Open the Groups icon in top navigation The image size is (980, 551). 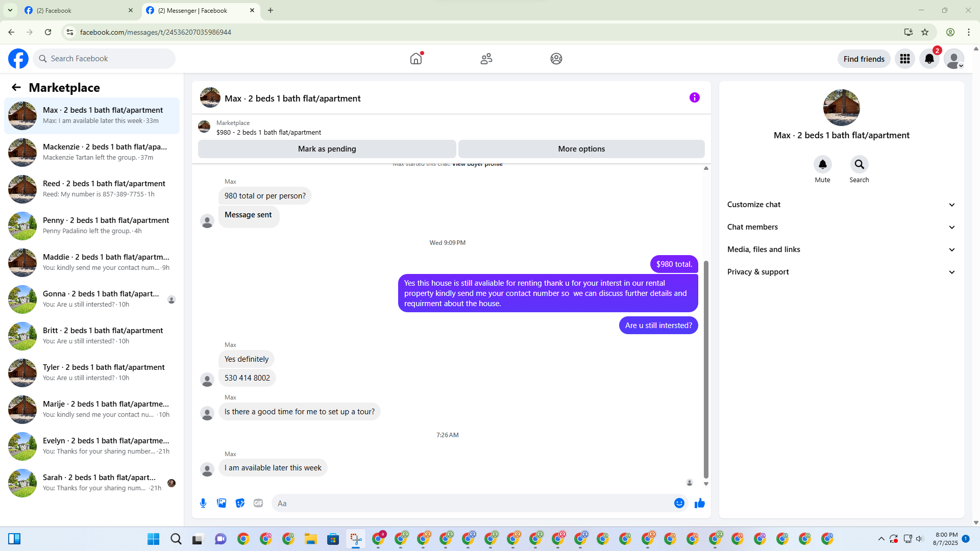click(x=556, y=59)
